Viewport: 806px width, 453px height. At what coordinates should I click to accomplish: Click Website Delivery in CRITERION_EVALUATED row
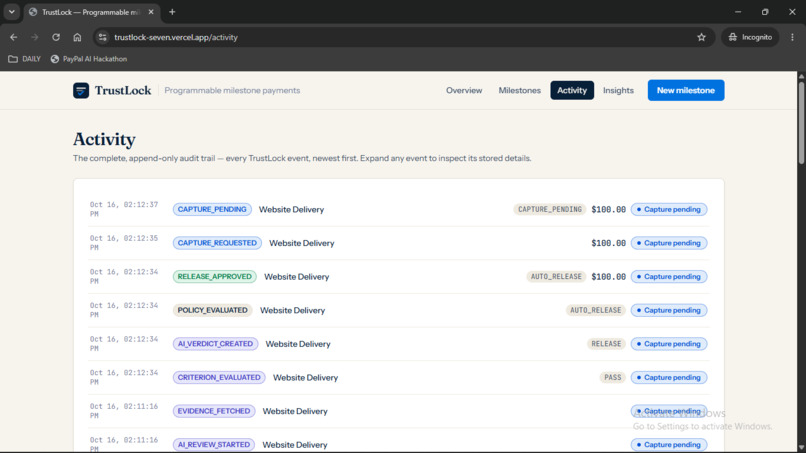pos(305,377)
